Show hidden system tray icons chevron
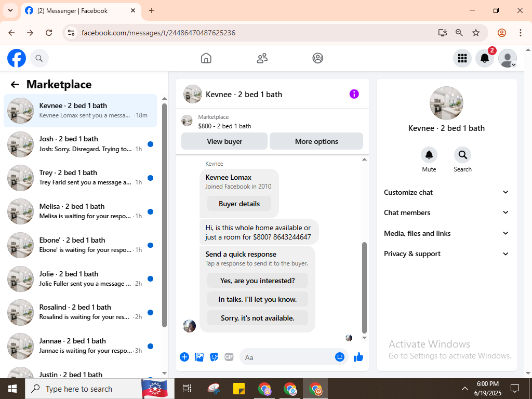This screenshot has width=532, height=399. pos(465,389)
